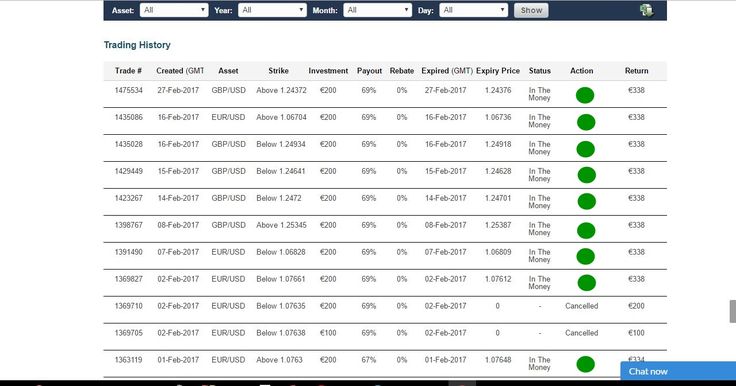Select trade number 1369710
The image size is (736, 386).
click(129, 306)
